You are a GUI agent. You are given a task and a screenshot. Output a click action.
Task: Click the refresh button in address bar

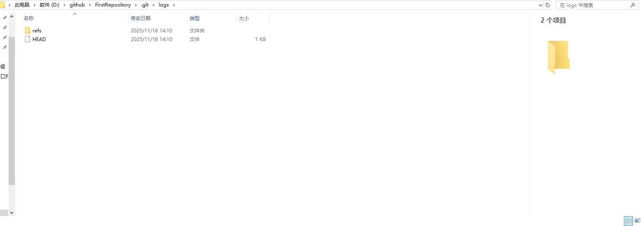tap(548, 5)
